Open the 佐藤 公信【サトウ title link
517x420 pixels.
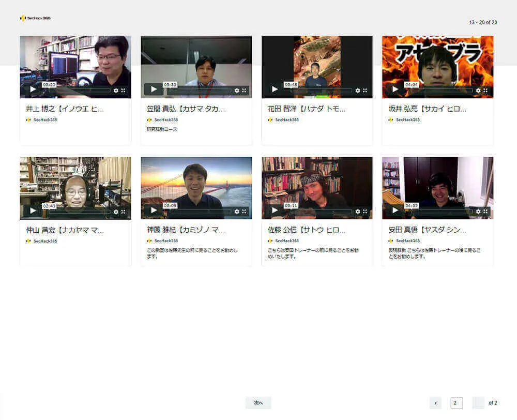(307, 230)
